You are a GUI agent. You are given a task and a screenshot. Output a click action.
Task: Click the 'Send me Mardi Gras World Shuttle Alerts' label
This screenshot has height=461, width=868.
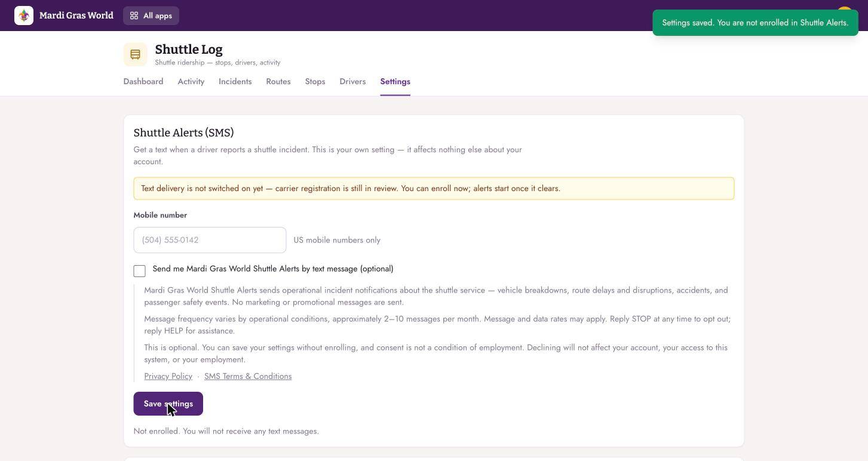coord(273,269)
